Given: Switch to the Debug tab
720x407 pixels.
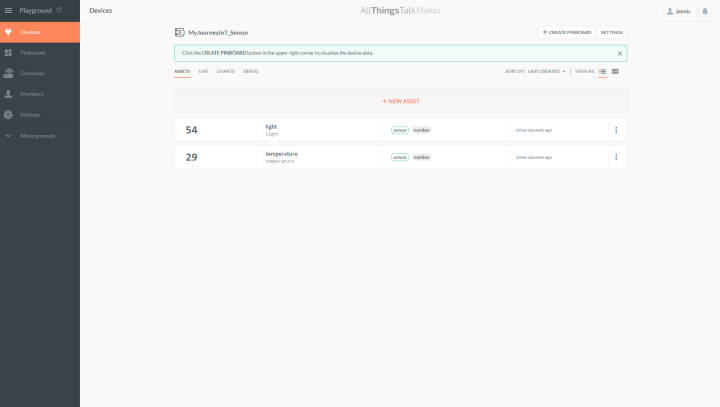Looking at the screenshot, I should (251, 71).
